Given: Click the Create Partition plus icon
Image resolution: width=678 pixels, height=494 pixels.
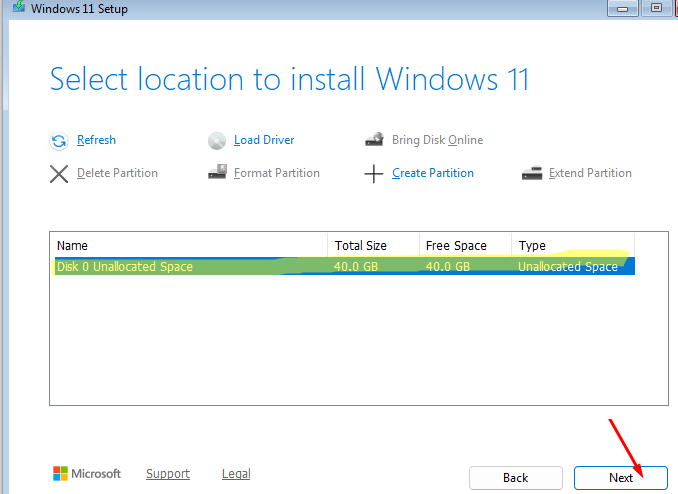Looking at the screenshot, I should click(x=374, y=174).
